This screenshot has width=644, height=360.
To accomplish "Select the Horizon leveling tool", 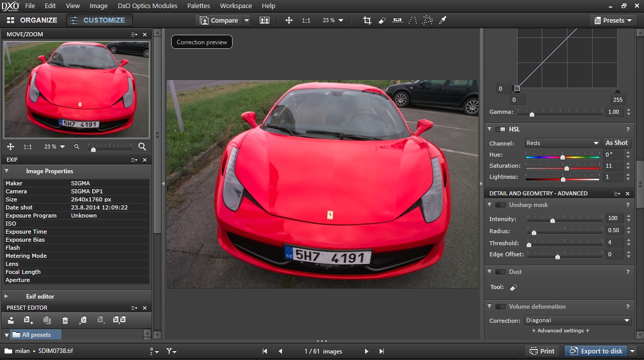I will tap(397, 21).
